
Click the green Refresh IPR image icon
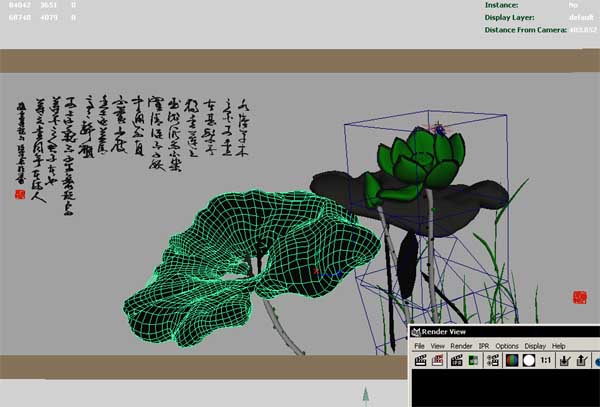(473, 360)
